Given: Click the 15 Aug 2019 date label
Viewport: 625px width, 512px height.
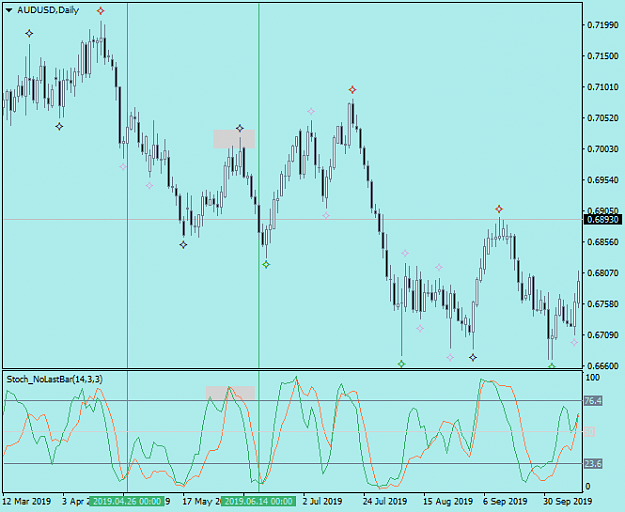Looking at the screenshot, I should [447, 501].
